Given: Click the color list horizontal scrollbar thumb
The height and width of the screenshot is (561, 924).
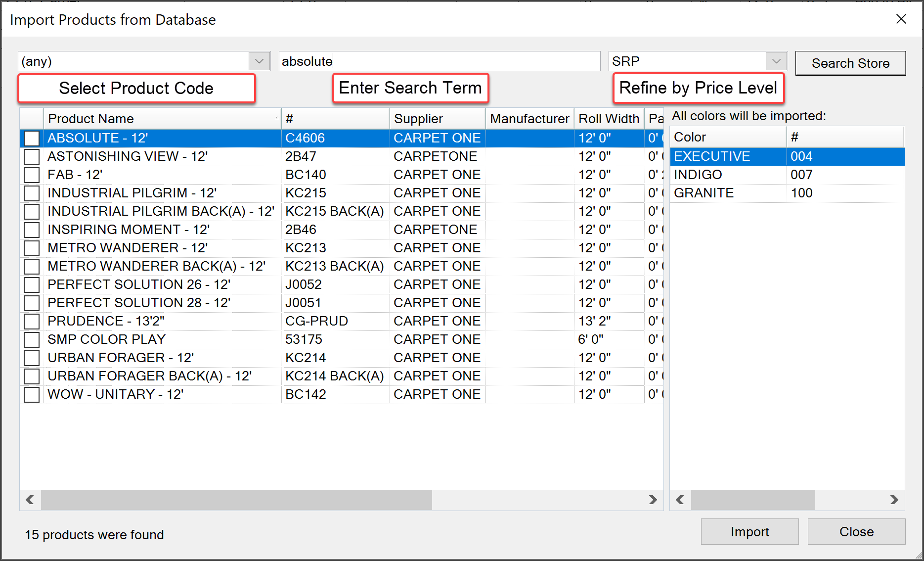Looking at the screenshot, I should pos(753,500).
